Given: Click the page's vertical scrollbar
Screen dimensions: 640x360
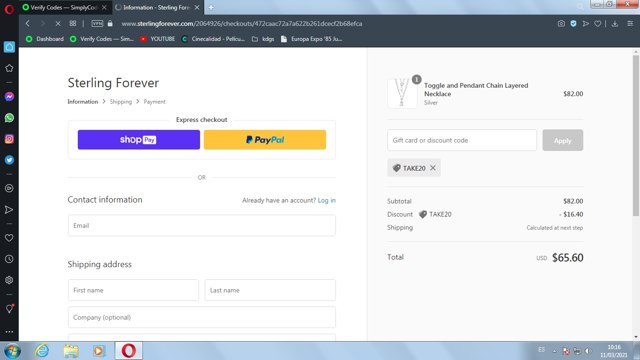Looking at the screenshot, I should click(636, 136).
